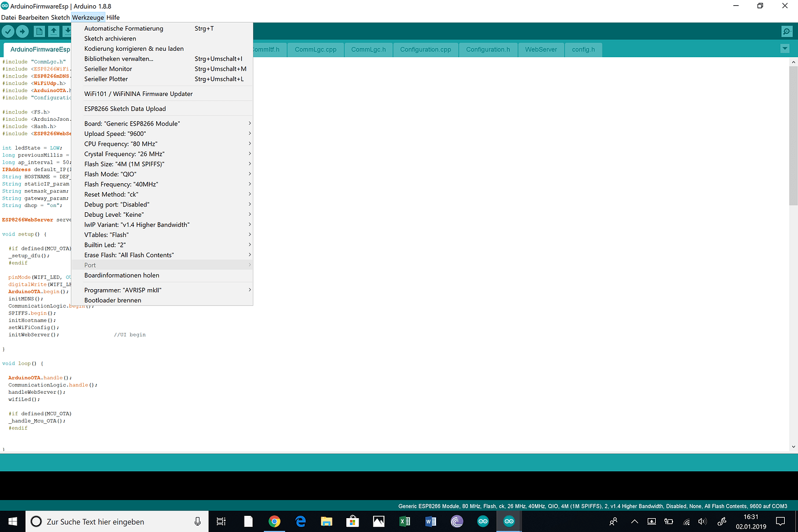Create a new sketch via the New icon
The image size is (798, 532).
click(39, 31)
